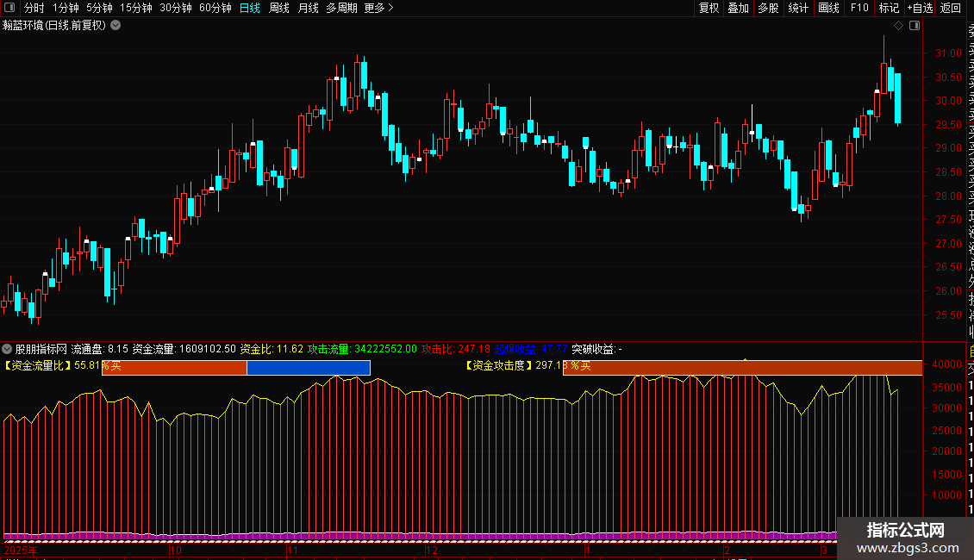
Task: Open the 多股 multi-stock view
Action: pyautogui.click(x=768, y=8)
